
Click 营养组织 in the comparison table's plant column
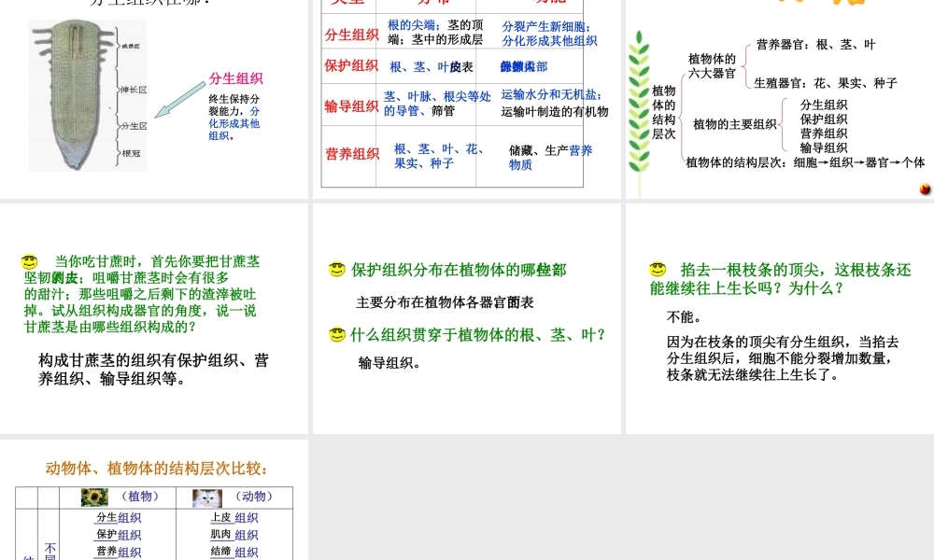pos(119,552)
